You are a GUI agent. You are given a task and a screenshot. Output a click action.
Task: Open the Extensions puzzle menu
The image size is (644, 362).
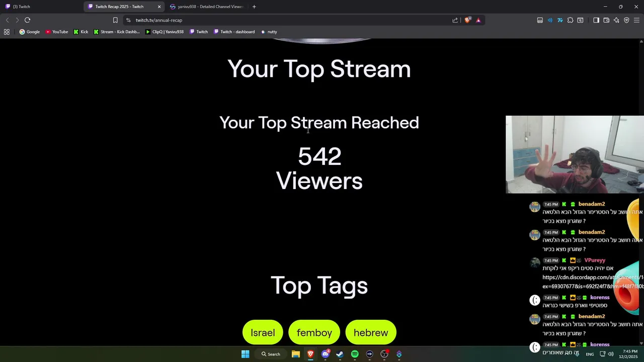[x=570, y=20]
